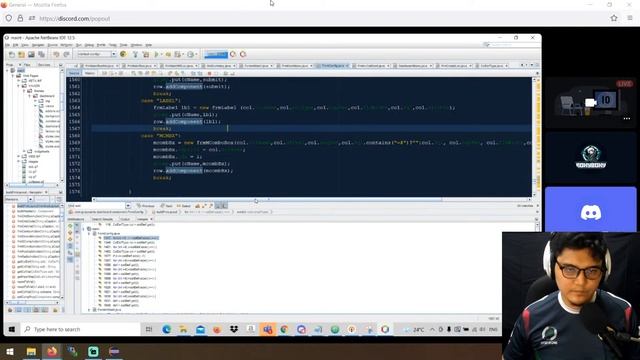The image size is (640, 360).
Task: Select the highlighted usage row under FrmConfig.java
Action: [131, 238]
